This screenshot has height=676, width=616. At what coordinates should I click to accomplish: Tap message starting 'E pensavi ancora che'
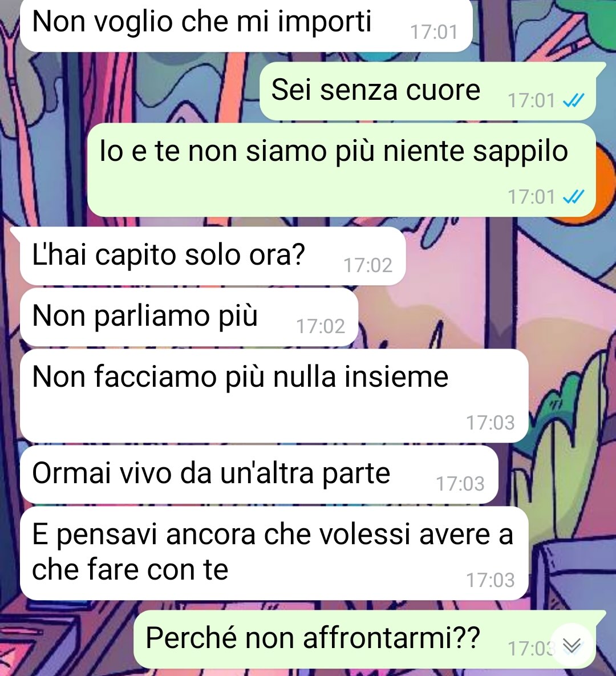click(274, 553)
